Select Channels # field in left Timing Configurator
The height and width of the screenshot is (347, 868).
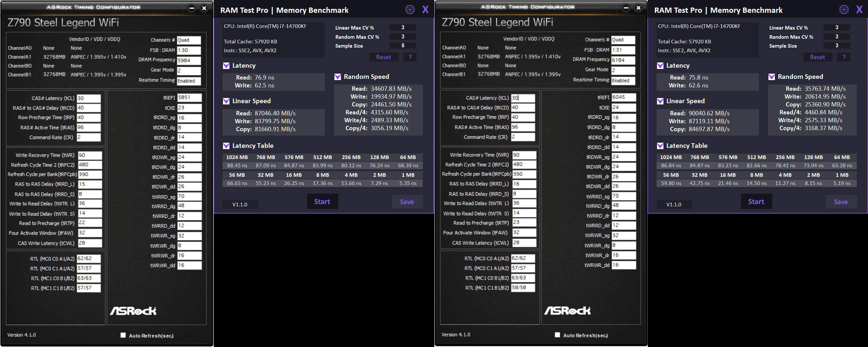(189, 40)
